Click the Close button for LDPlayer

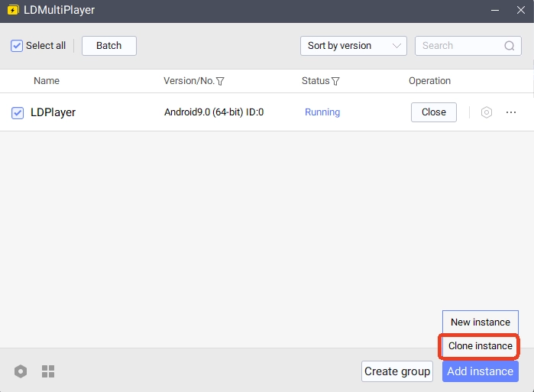pyautogui.click(x=433, y=112)
